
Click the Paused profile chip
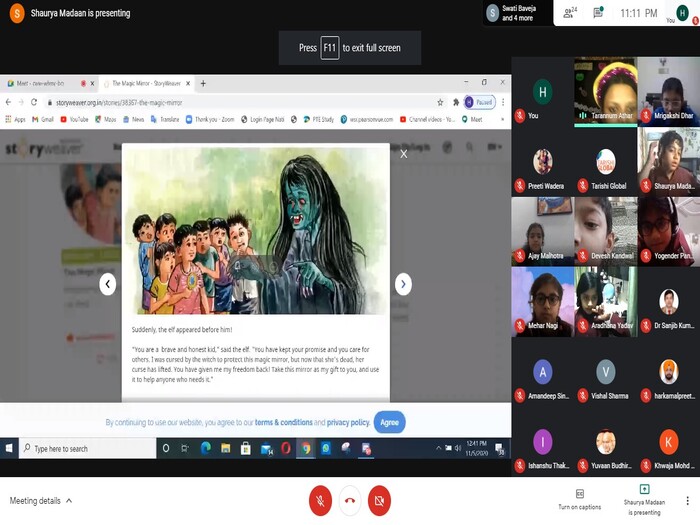[x=480, y=102]
